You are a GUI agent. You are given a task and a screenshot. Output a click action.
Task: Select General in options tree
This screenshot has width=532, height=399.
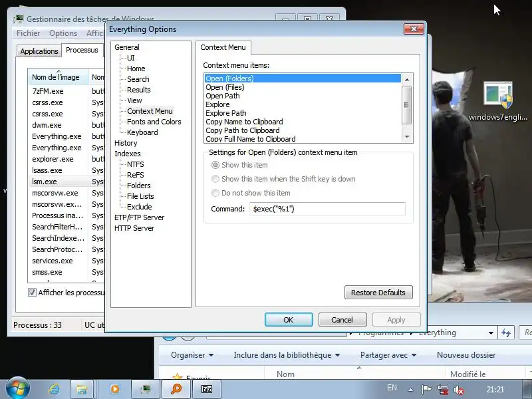(126, 47)
